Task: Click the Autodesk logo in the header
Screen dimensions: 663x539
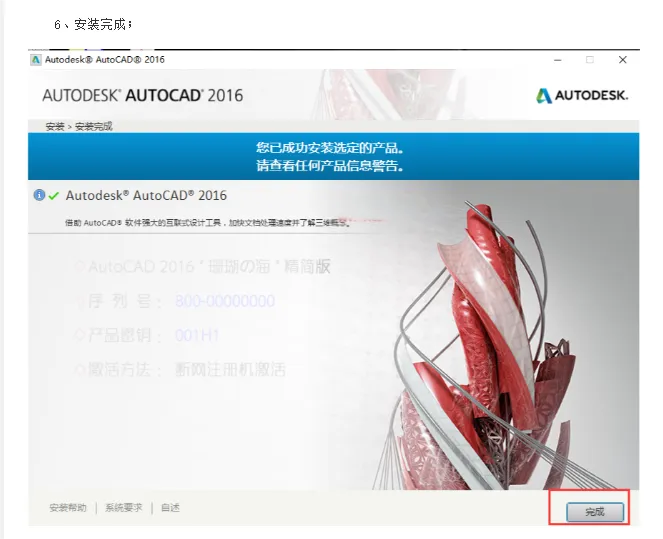Action: pos(582,96)
